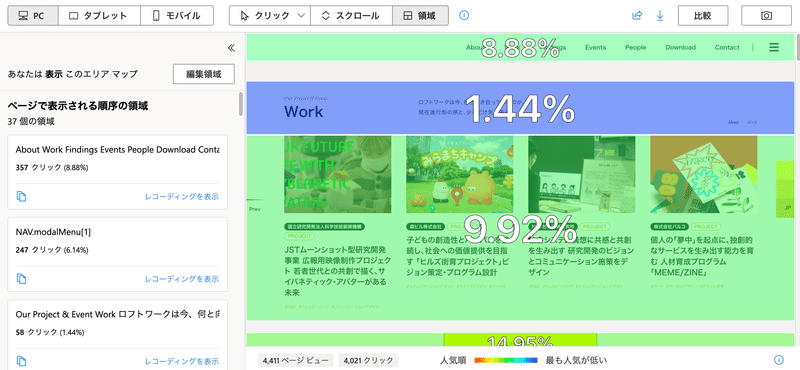The image size is (800, 370).
Task: Click the 4,411 ページ ビュー stat
Action: point(296,360)
